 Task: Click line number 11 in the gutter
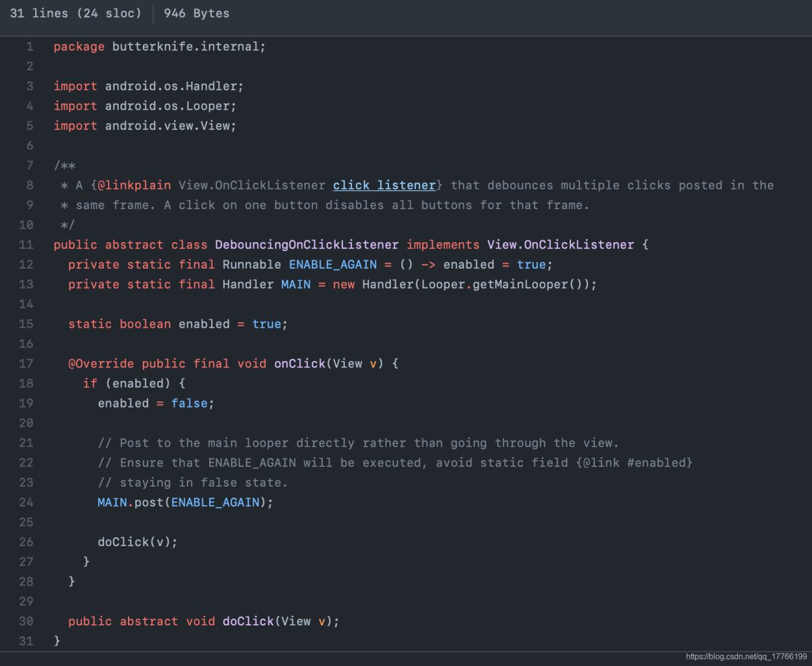pos(26,244)
